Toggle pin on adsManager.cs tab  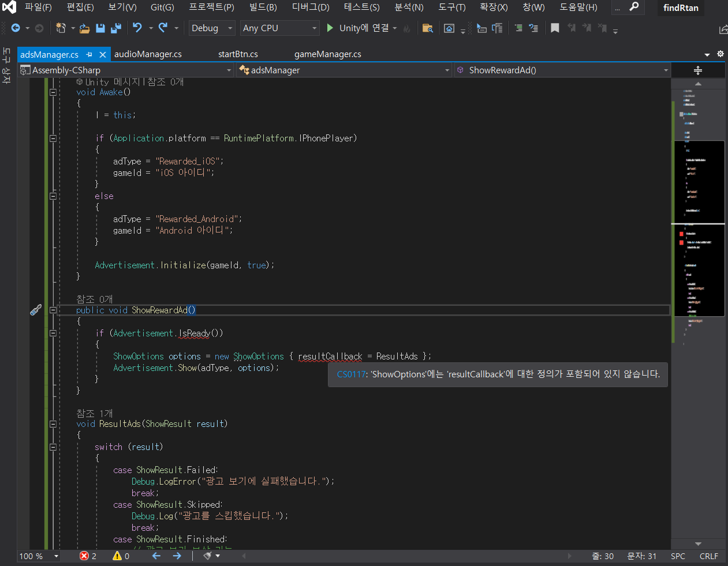pos(89,54)
